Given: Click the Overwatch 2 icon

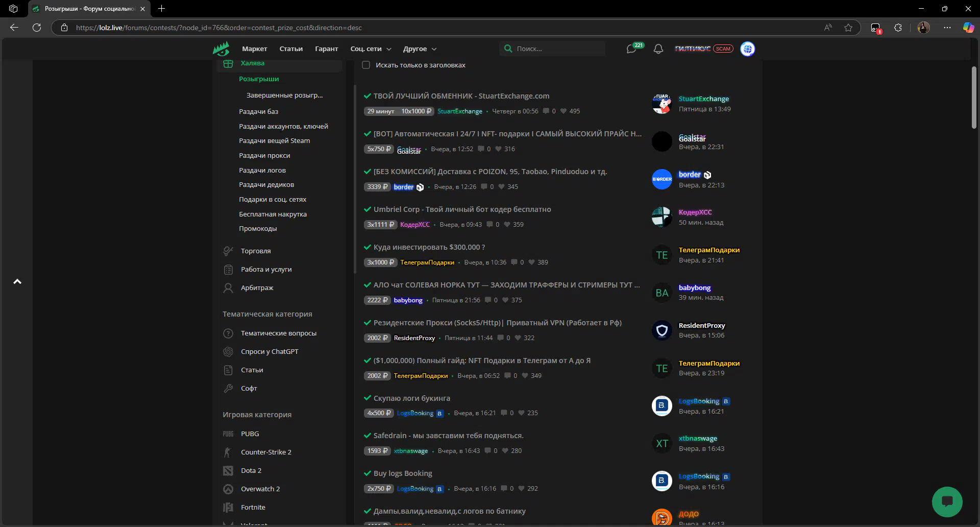Looking at the screenshot, I should (228, 489).
